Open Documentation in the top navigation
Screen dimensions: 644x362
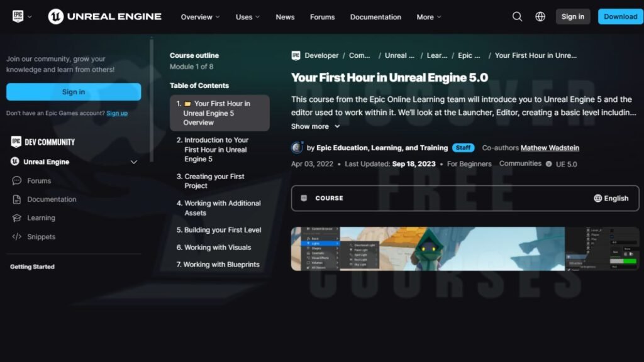pyautogui.click(x=375, y=17)
